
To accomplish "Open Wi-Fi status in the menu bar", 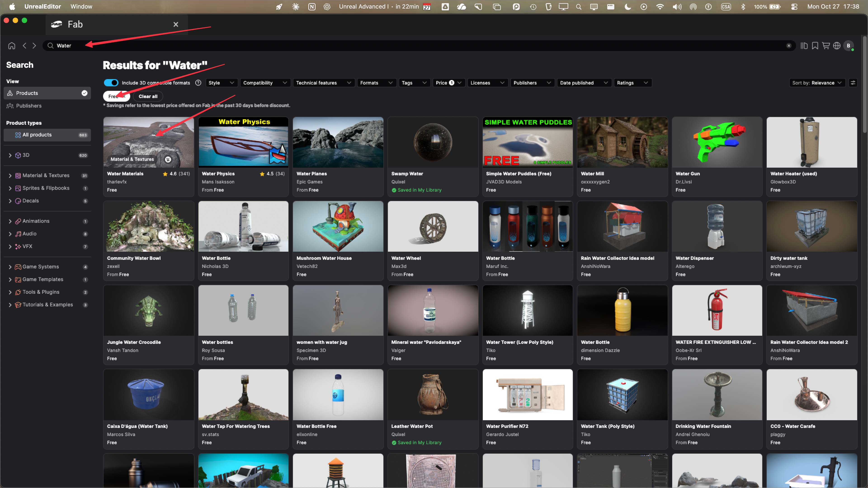I will pos(660,6).
